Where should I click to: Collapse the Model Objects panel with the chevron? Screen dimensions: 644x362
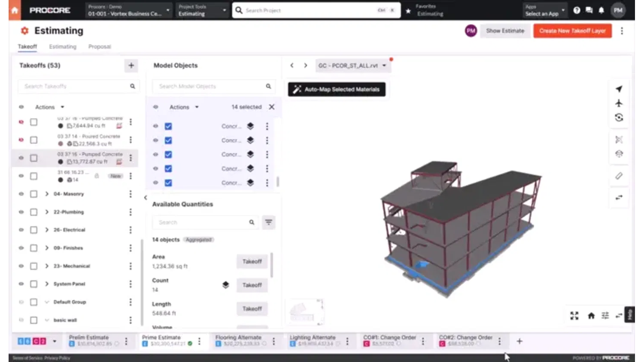tap(146, 198)
